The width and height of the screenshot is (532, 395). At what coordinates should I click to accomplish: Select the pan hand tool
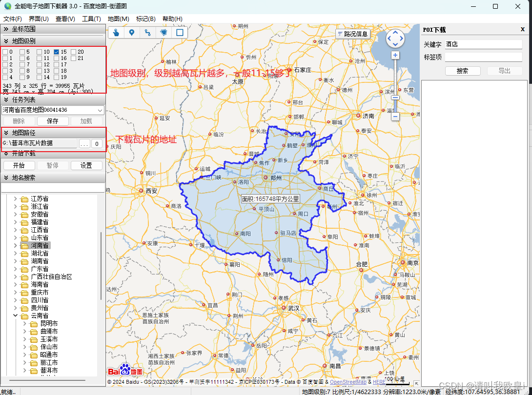[116, 33]
